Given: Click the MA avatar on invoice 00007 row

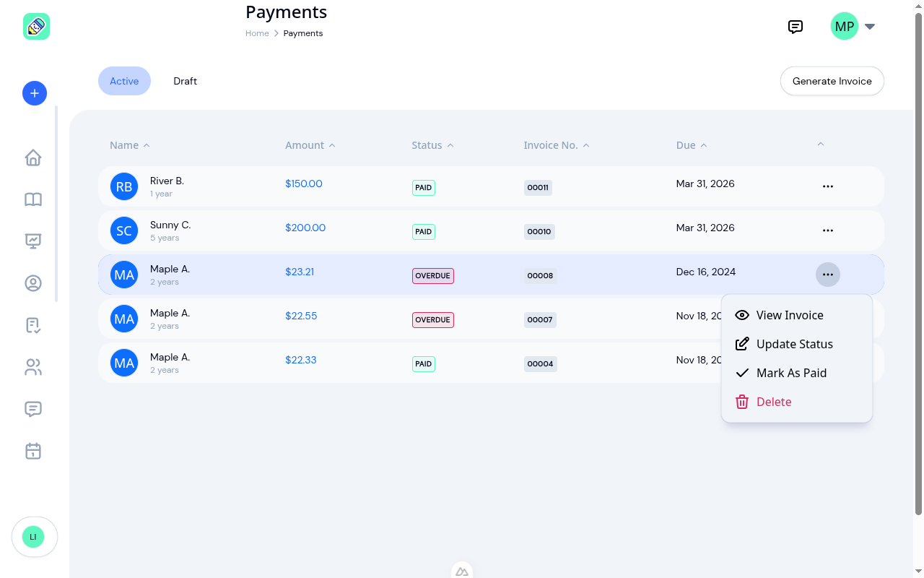Looking at the screenshot, I should 124,319.
